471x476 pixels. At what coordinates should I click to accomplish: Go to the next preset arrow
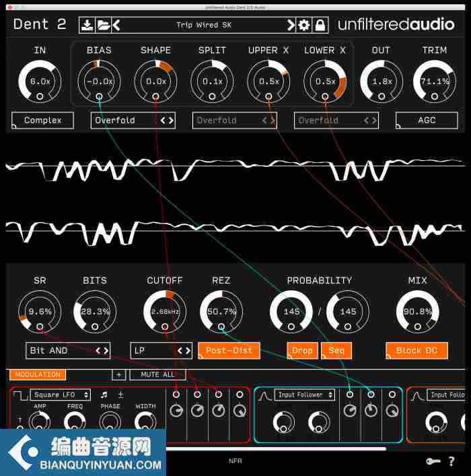click(x=291, y=25)
